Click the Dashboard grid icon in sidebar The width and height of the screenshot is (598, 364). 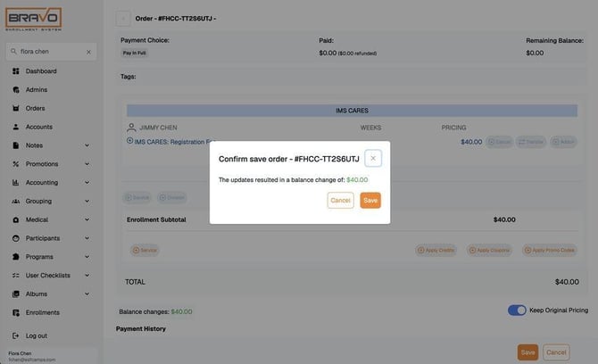[x=16, y=71]
